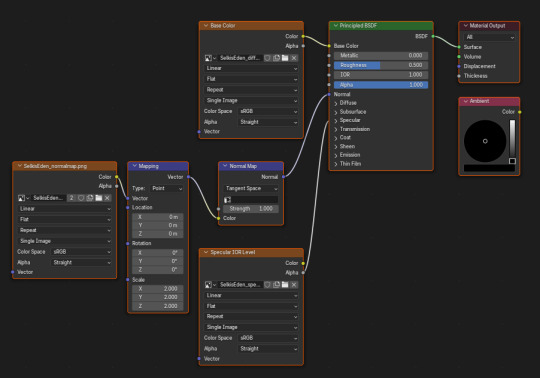Expand Coat panel in Principled BSDF
This screenshot has height=378, width=540.
click(x=336, y=138)
